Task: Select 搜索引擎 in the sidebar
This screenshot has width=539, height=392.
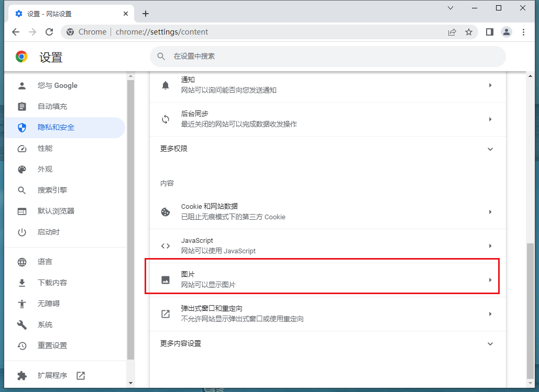Action: tap(52, 190)
